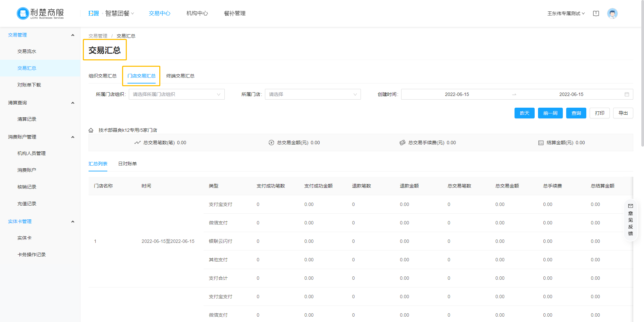Go to 餐补管理 in top navigation
The image size is (644, 322).
(235, 13)
